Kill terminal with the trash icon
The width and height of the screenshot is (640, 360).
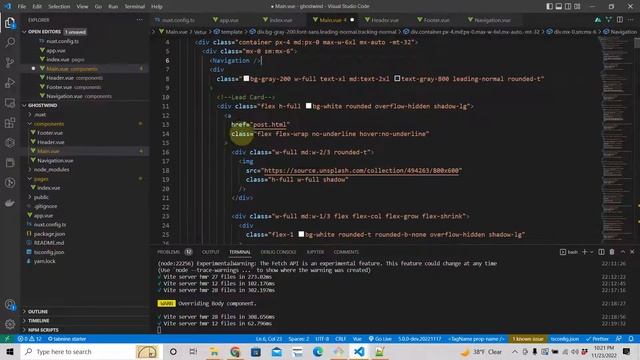pos(612,252)
